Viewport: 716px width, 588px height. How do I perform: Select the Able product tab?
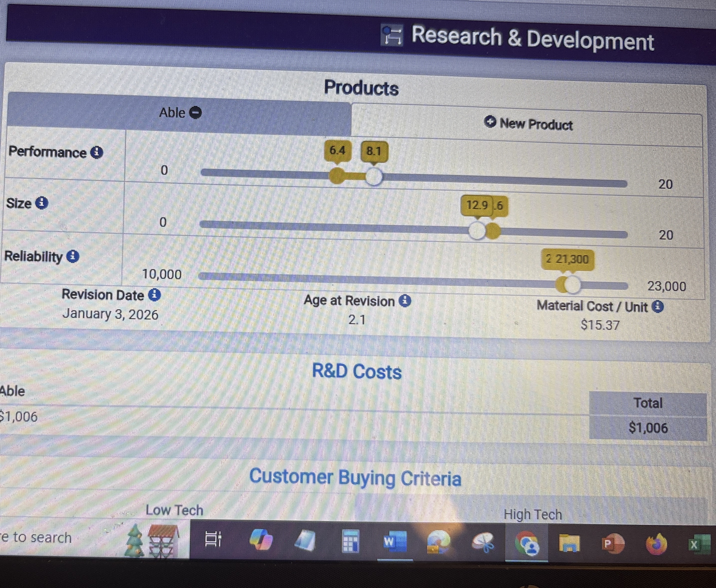pos(173,113)
